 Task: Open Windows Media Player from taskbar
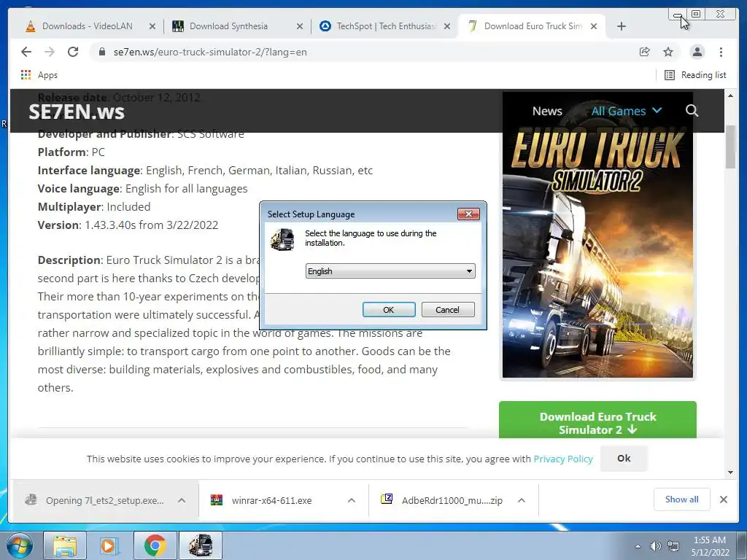109,545
